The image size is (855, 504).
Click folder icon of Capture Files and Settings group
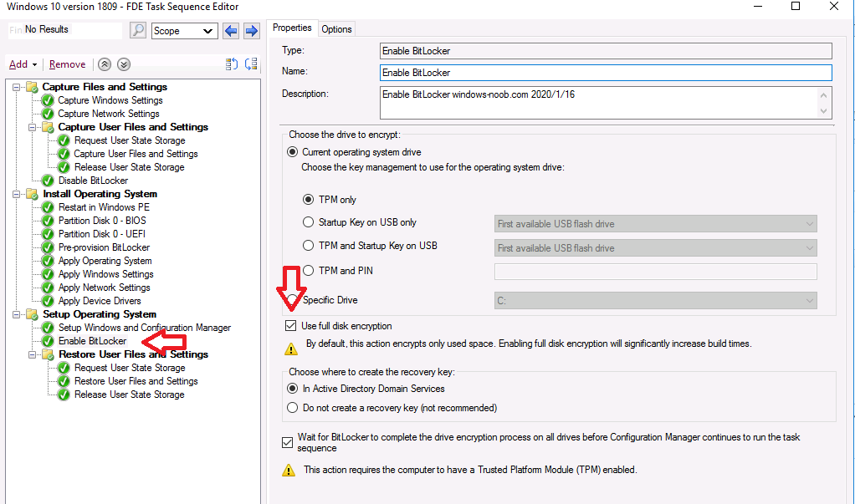tap(32, 87)
